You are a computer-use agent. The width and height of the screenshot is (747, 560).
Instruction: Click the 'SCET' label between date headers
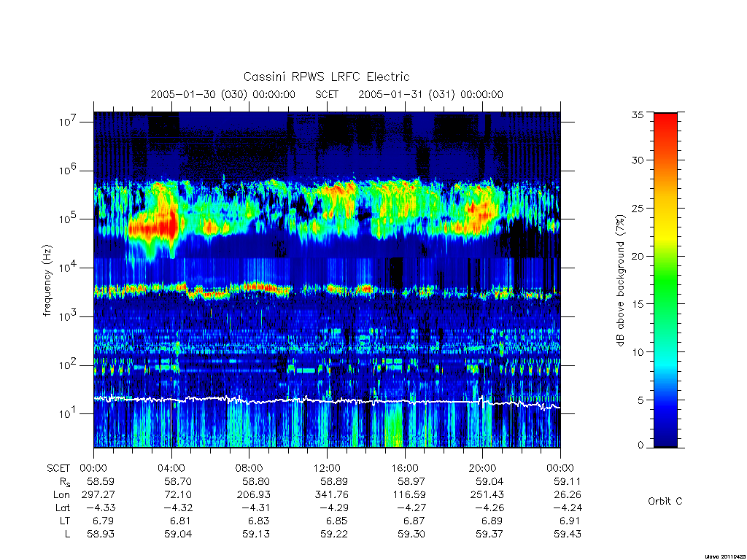(x=327, y=94)
